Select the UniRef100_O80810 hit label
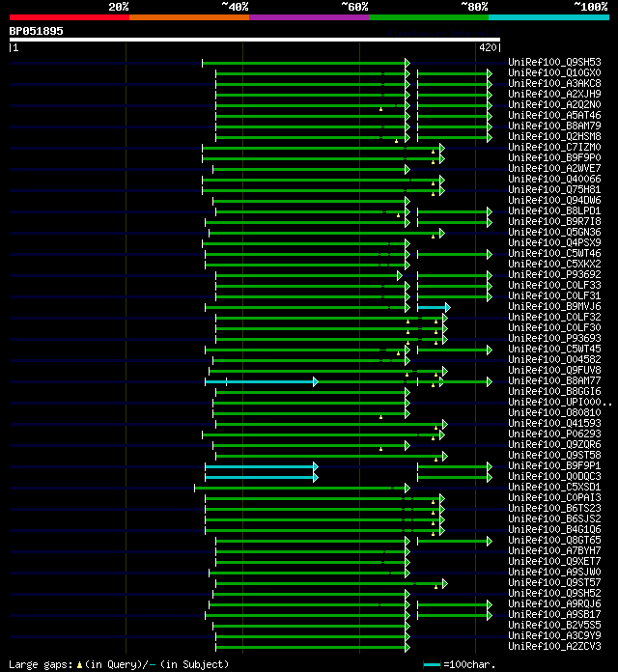This screenshot has width=618, height=672. pyautogui.click(x=554, y=412)
